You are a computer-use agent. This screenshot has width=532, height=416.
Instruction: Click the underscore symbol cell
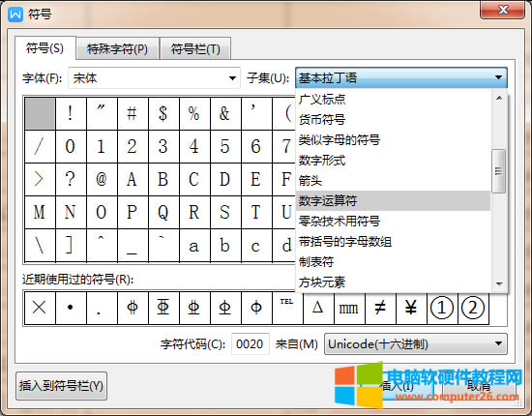(133, 245)
